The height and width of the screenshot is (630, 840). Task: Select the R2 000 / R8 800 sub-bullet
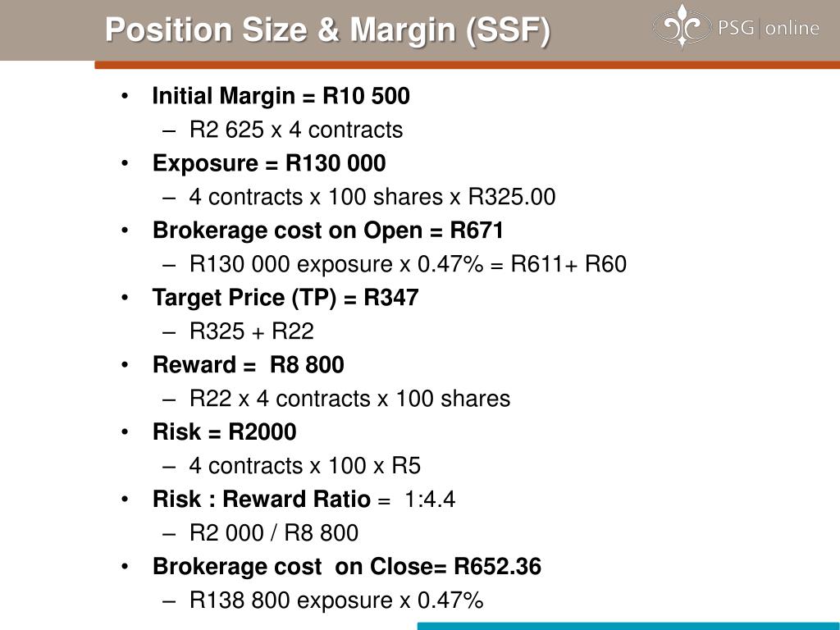(x=274, y=533)
